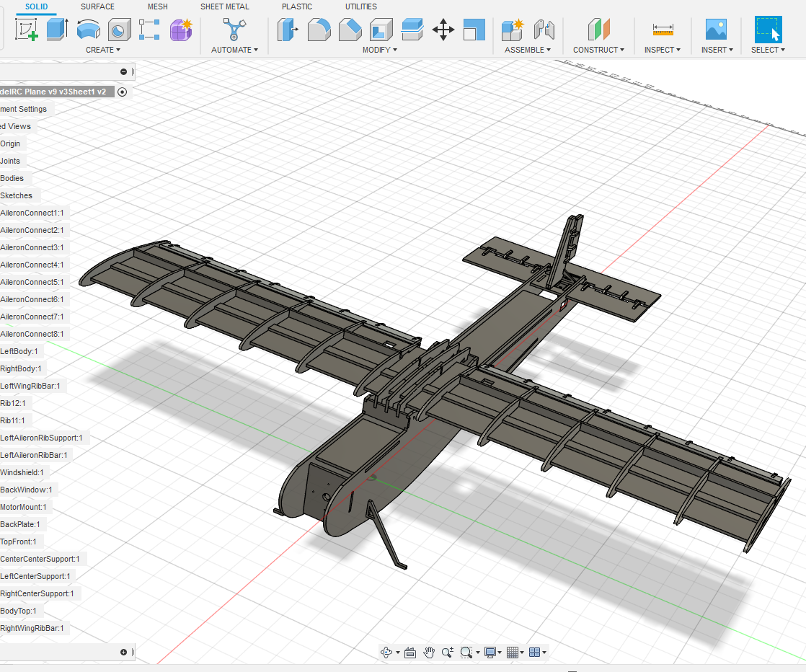Click the Sketches entry in the browser
The height and width of the screenshot is (672, 806).
click(x=17, y=195)
